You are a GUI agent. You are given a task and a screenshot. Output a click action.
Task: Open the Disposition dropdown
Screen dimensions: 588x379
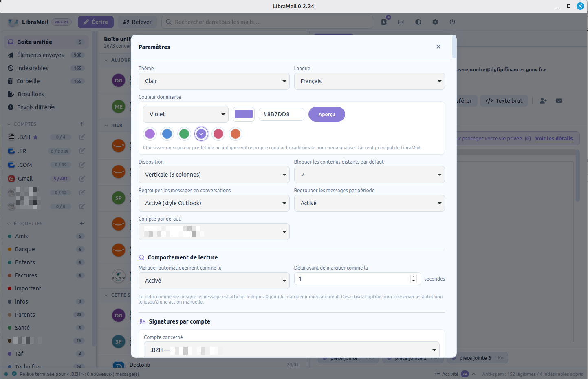click(214, 175)
